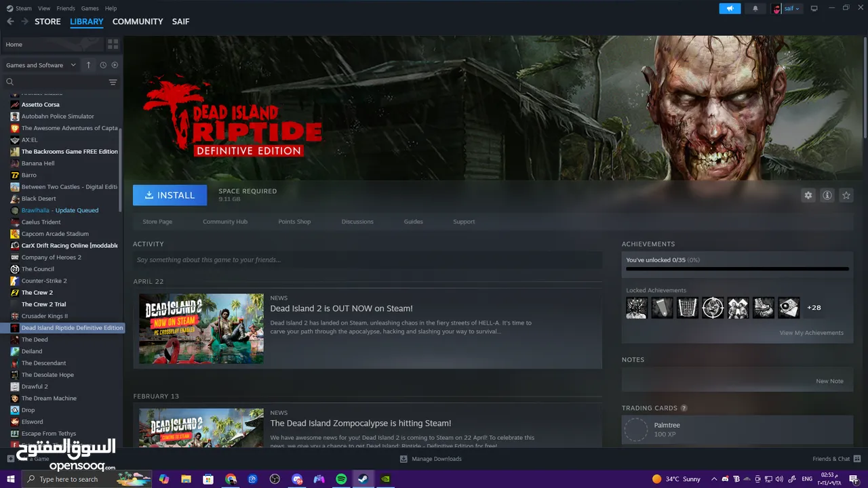This screenshot has height=488, width=868.
Task: Switch to collections grid view icon
Action: point(113,44)
